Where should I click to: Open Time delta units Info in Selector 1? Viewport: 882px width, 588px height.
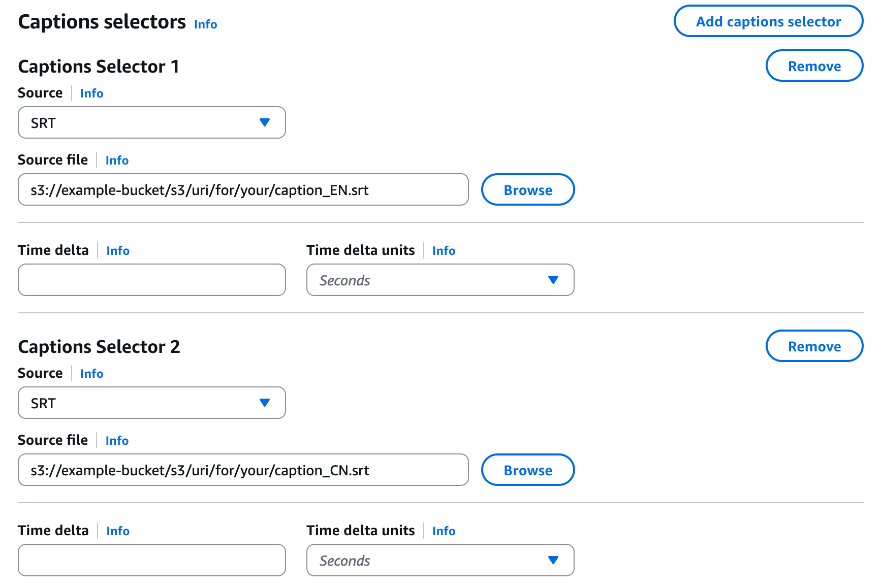click(444, 251)
